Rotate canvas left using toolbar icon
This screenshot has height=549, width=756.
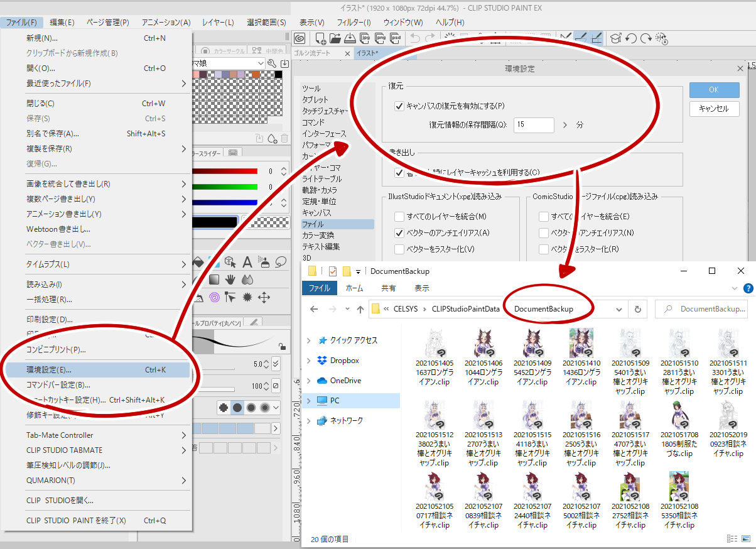[x=631, y=38]
